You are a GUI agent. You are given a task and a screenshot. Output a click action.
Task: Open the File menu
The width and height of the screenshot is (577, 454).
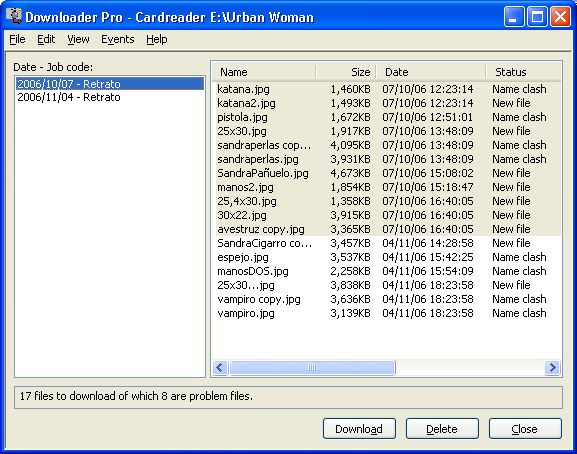[17, 39]
